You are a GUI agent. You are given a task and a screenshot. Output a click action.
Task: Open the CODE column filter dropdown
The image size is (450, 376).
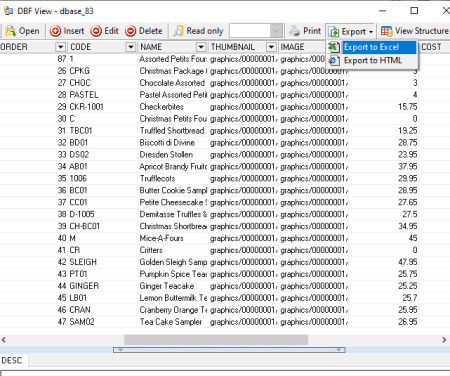(131, 47)
